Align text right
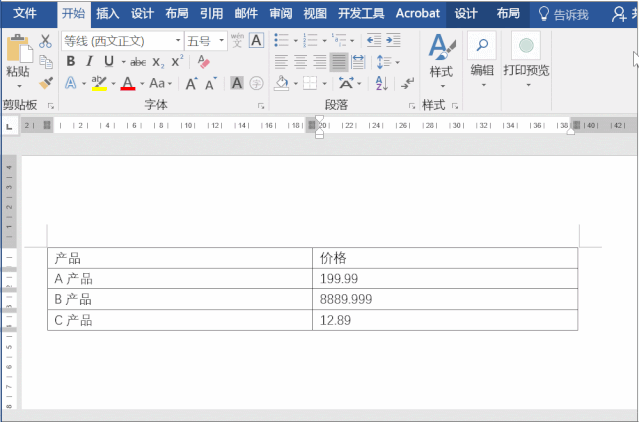Viewport: 639px width, 422px height. [320, 62]
